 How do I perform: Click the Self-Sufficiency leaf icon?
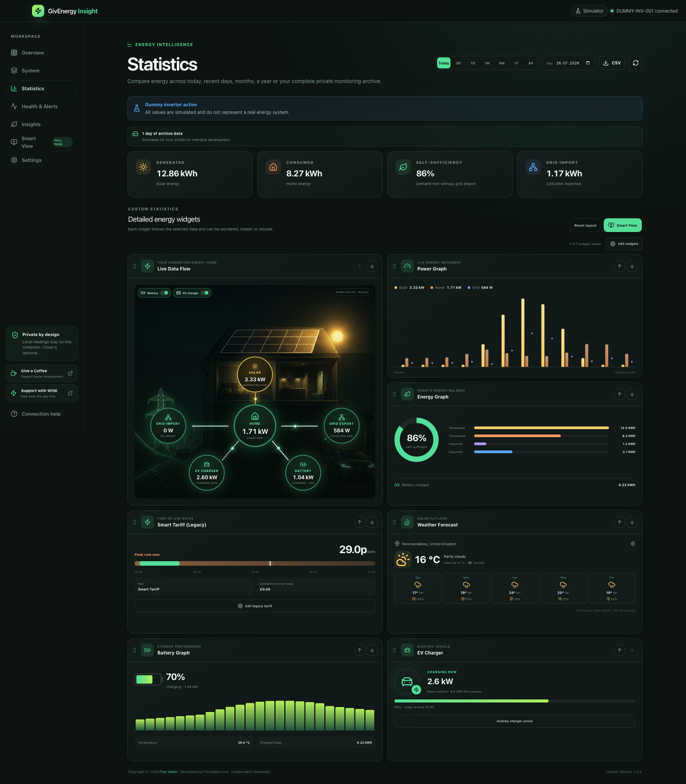403,167
